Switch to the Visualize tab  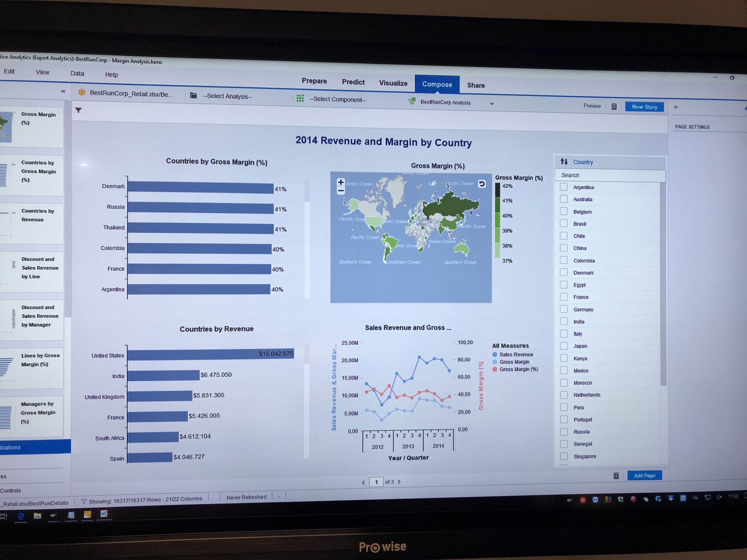click(393, 83)
